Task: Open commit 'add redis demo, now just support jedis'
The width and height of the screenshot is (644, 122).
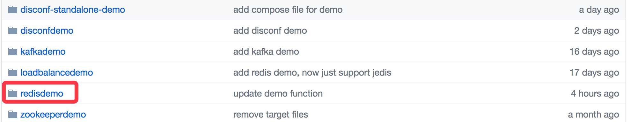Action: (312, 73)
